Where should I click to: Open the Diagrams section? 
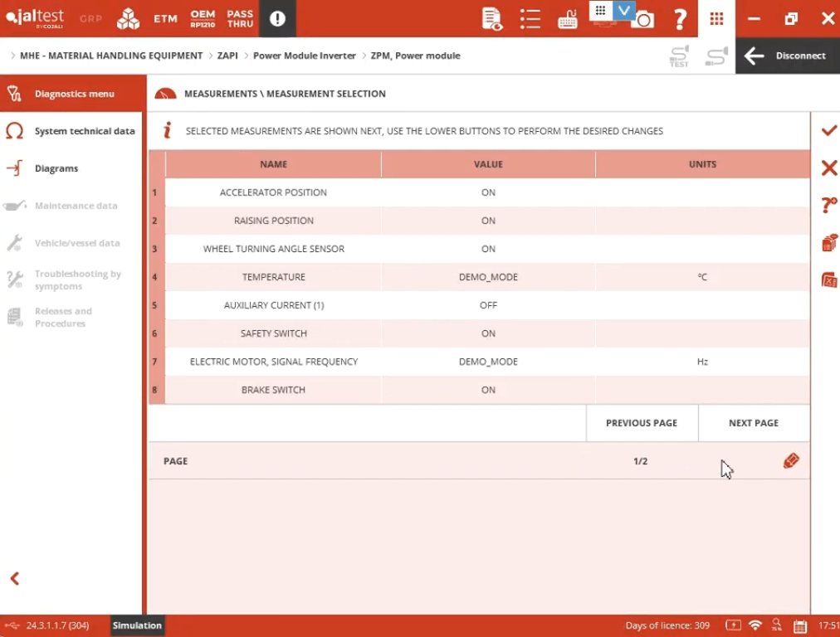point(71,168)
